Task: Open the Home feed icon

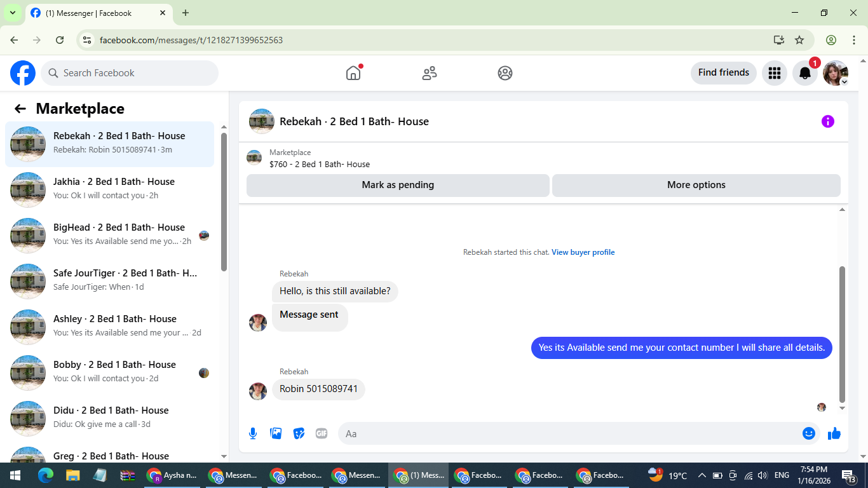Action: tap(353, 73)
